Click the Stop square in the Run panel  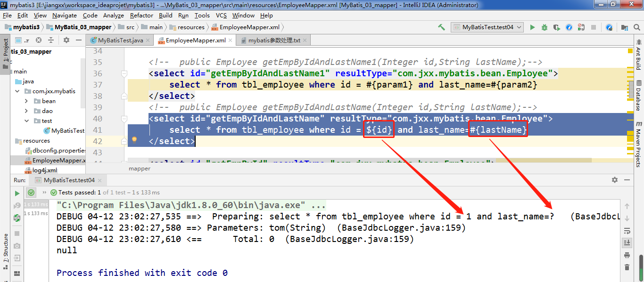click(17, 234)
